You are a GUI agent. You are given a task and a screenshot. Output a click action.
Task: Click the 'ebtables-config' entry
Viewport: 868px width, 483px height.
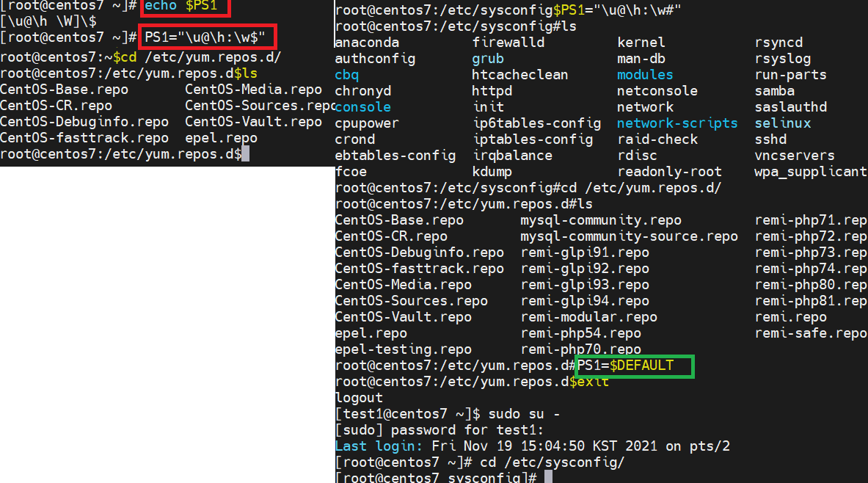395,155
